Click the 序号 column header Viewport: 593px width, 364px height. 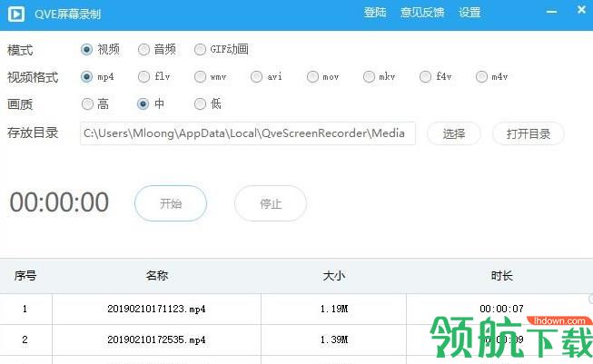pos(25,276)
